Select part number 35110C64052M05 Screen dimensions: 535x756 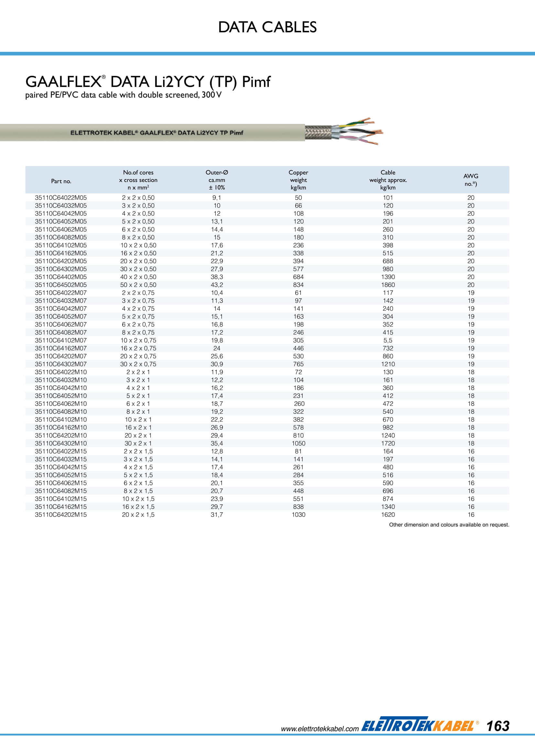(61, 221)
